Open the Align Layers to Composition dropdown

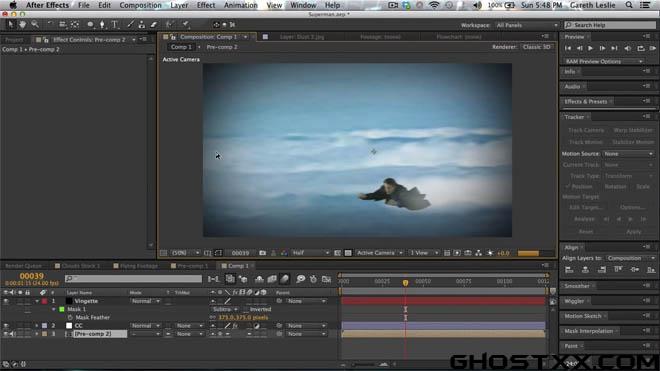630,258
